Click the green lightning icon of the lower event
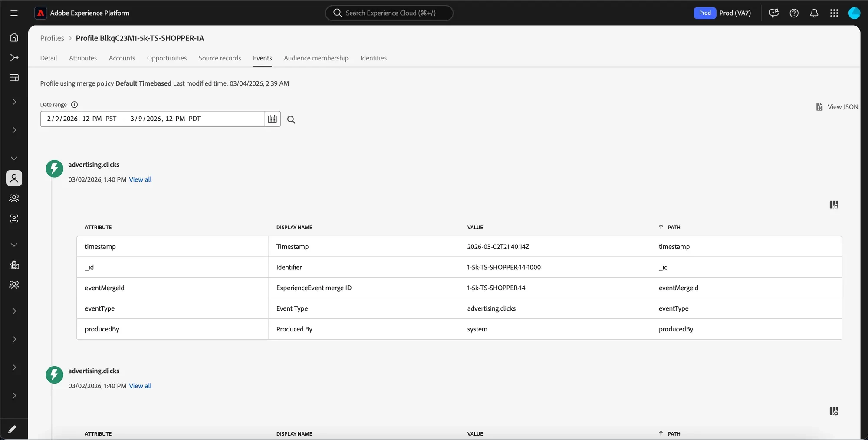 [x=54, y=375]
